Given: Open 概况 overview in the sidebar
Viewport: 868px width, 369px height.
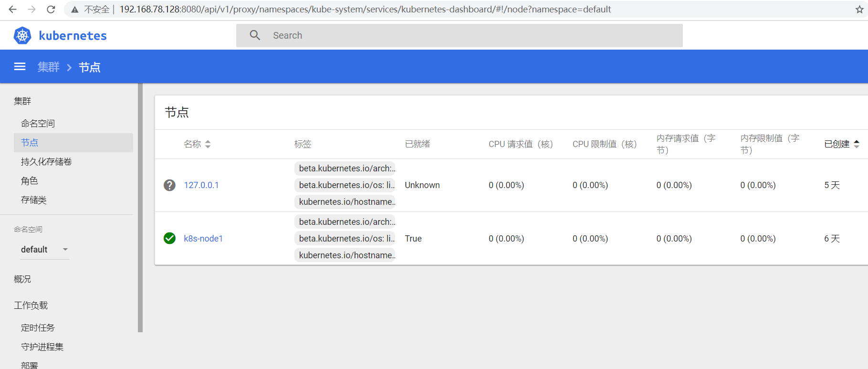Looking at the screenshot, I should click(x=22, y=279).
